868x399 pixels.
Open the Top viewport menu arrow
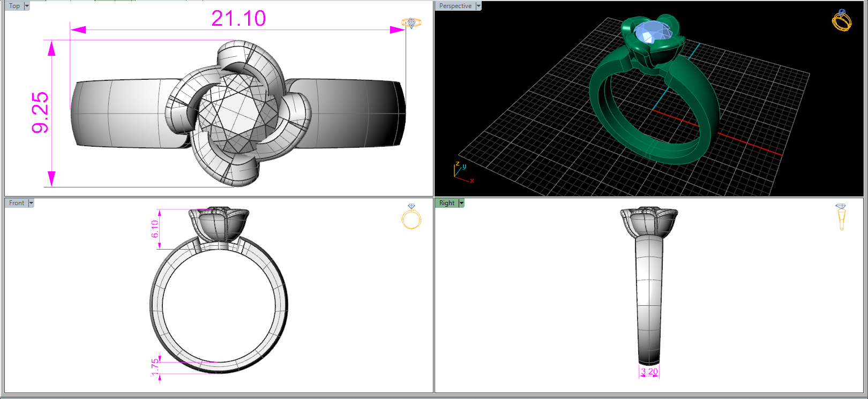[x=27, y=6]
